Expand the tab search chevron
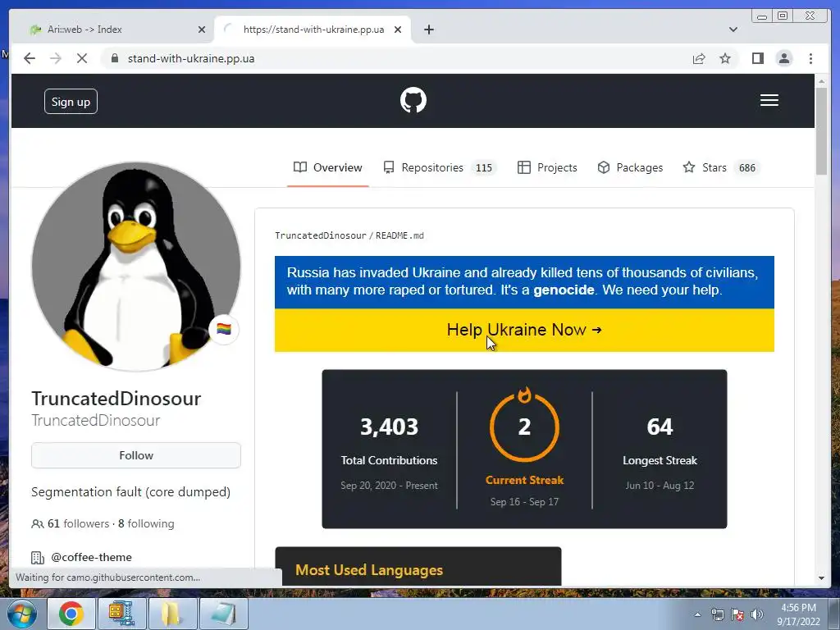This screenshot has height=630, width=840. (733, 30)
